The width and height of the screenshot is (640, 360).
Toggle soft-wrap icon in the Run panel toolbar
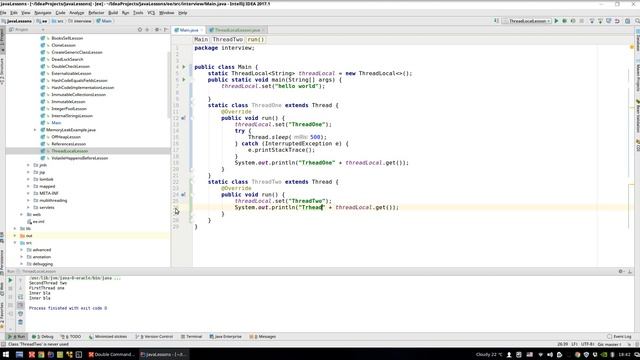coord(20,297)
